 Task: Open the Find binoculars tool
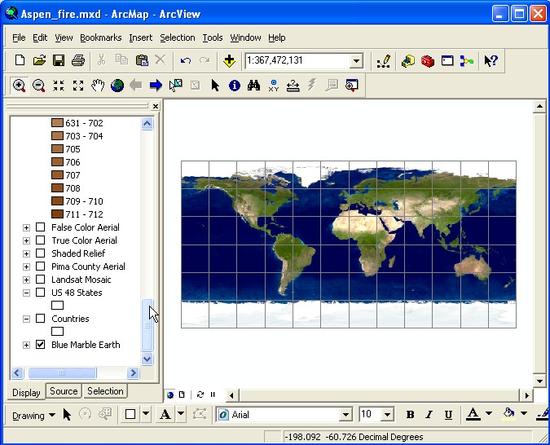tap(254, 86)
